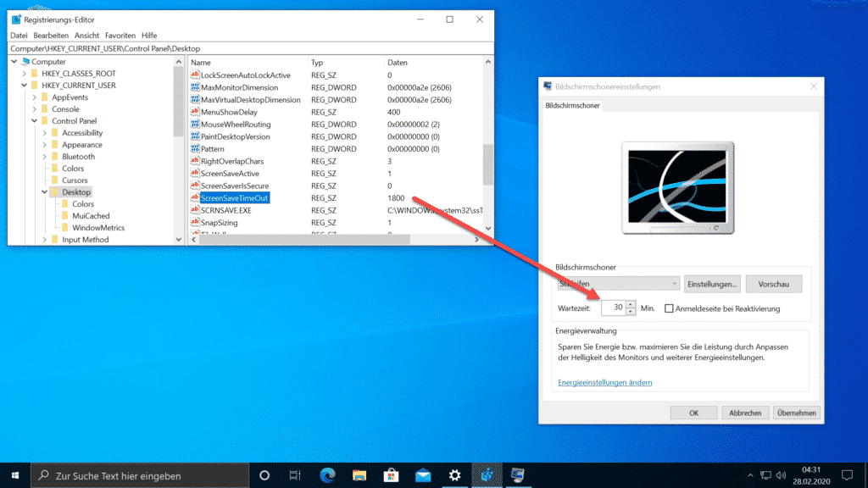Collapse the Computer root node
The image size is (868, 488).
point(14,61)
